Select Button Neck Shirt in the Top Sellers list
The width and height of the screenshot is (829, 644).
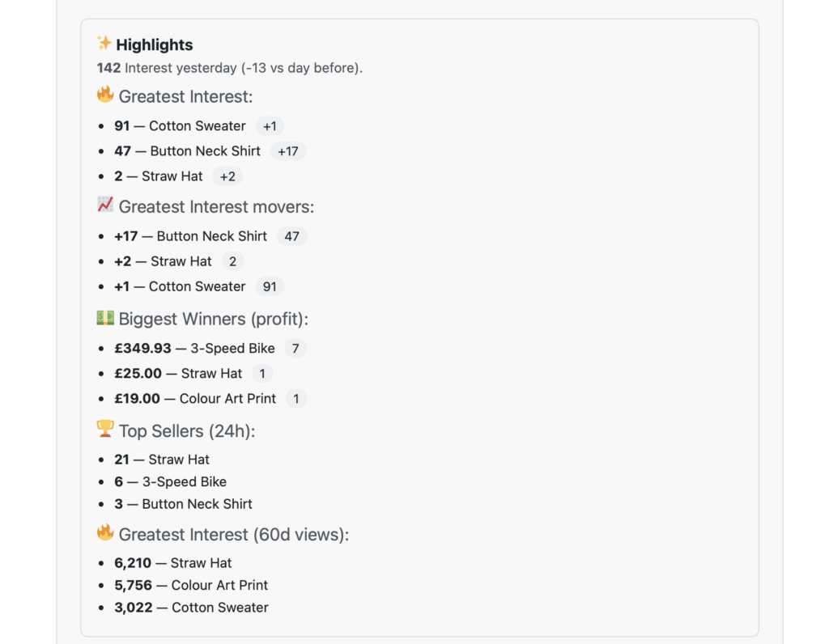(197, 504)
